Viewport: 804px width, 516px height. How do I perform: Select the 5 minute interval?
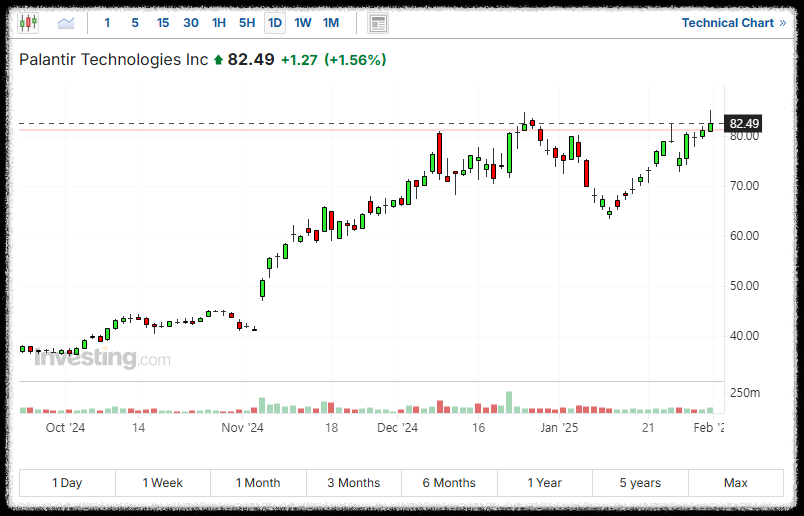(x=135, y=23)
